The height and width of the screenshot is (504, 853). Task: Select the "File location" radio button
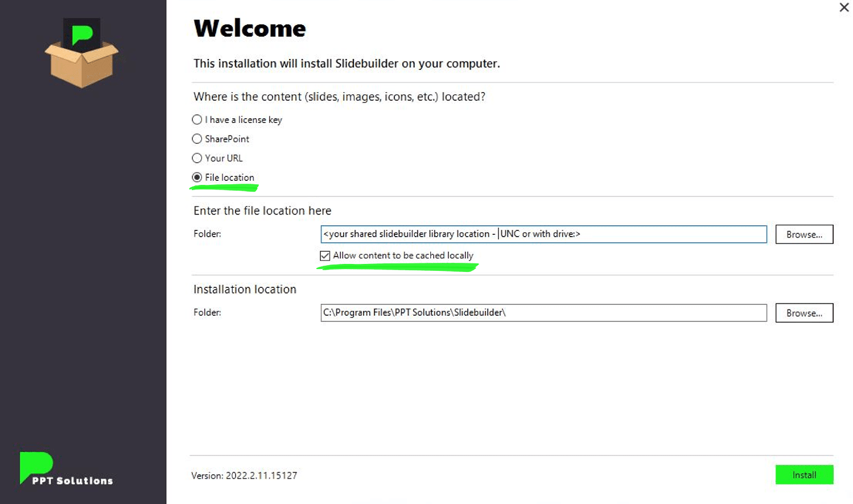click(196, 177)
